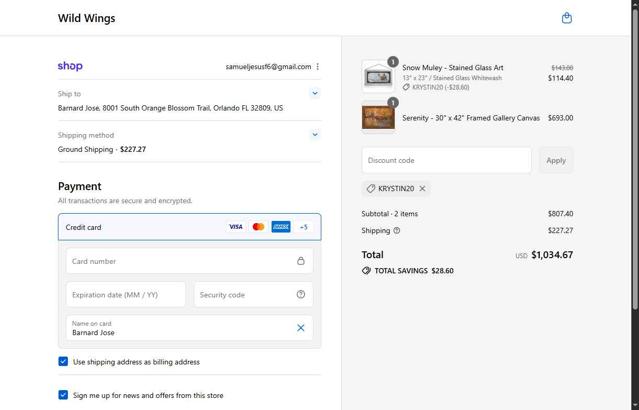Focus the Security code field

(253, 294)
